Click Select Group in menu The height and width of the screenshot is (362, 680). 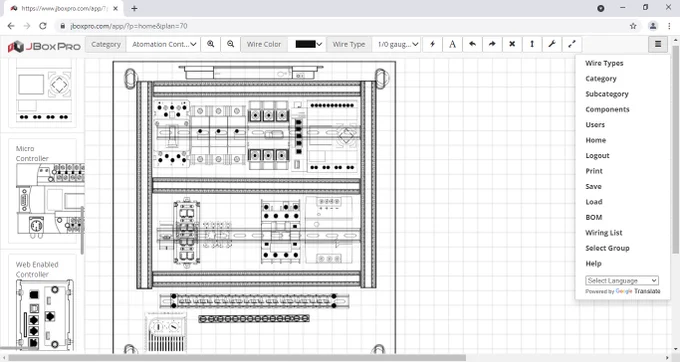[x=607, y=248]
